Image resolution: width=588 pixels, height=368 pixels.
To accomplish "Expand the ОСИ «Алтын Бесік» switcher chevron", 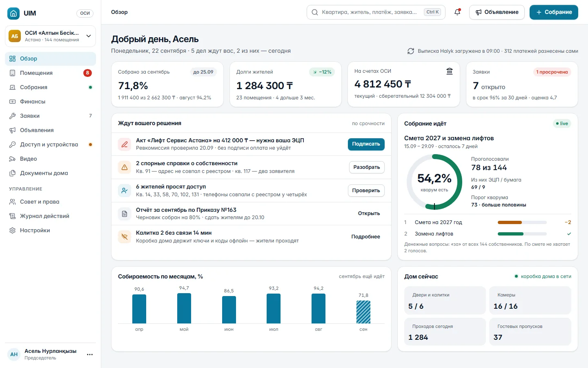I will coord(89,36).
